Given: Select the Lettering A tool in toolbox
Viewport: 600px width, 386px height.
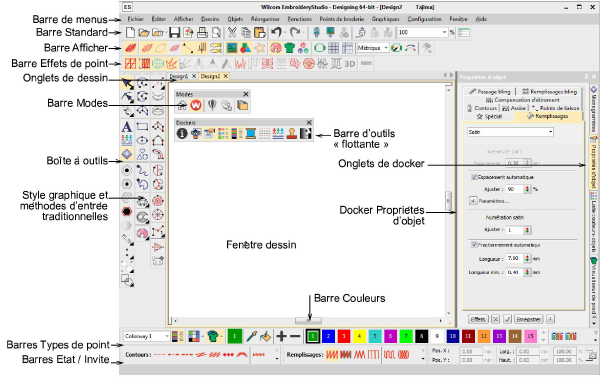Looking at the screenshot, I should pos(127,126).
